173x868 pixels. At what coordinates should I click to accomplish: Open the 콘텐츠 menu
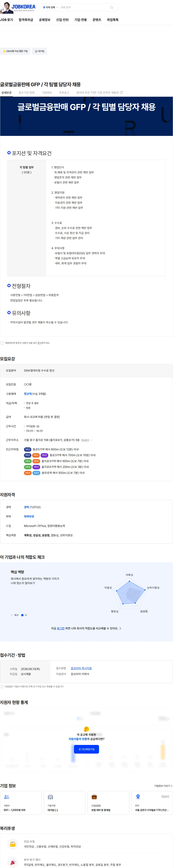97,20
